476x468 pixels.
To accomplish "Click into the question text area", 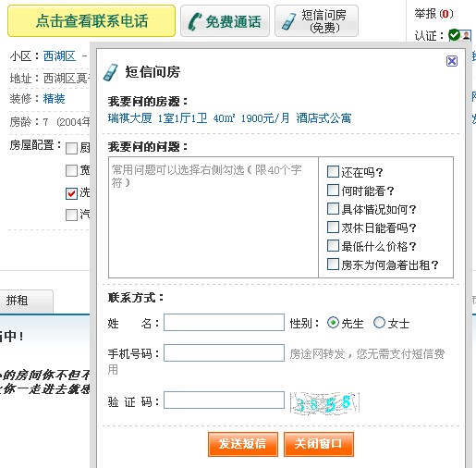I will [x=214, y=217].
